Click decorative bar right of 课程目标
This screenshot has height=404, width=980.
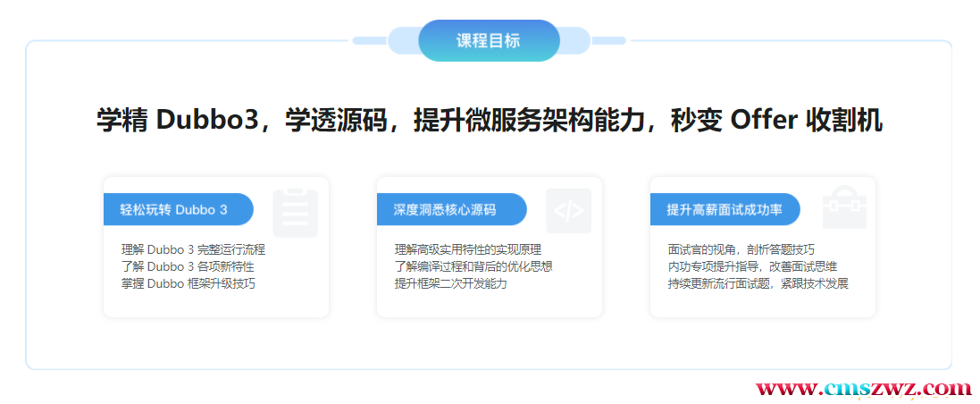click(608, 40)
